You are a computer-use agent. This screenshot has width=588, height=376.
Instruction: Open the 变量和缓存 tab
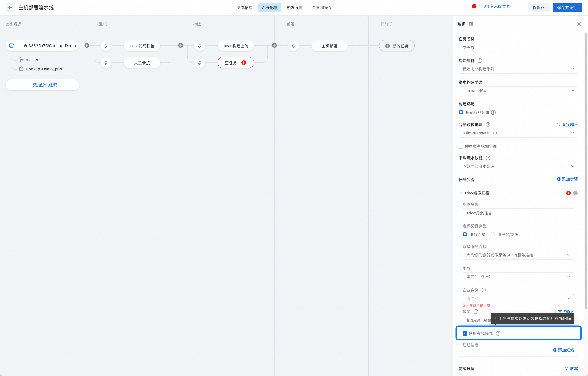[322, 8]
